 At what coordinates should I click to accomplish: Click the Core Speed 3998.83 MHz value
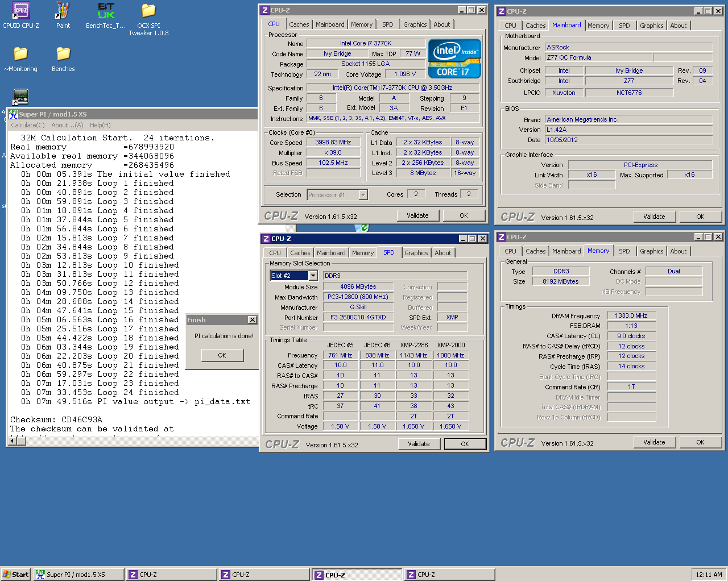(x=333, y=143)
